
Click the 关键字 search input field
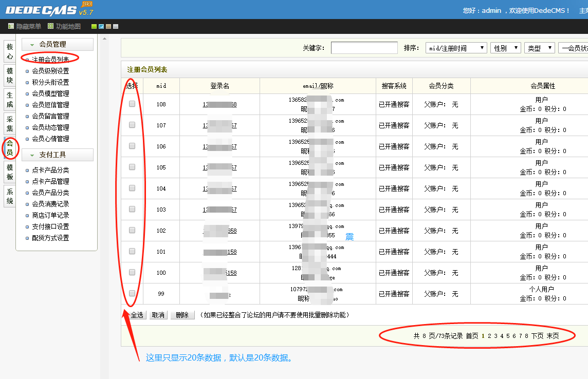(x=364, y=48)
